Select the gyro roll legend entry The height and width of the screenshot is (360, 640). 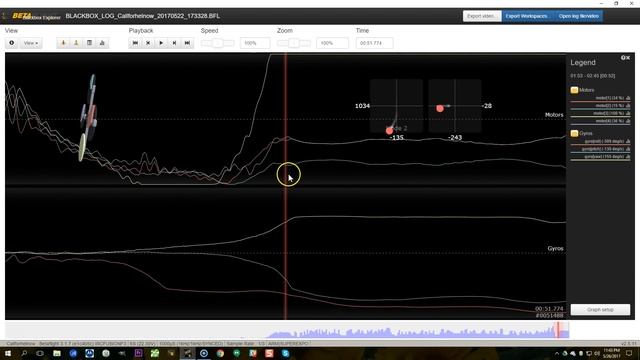click(x=600, y=142)
